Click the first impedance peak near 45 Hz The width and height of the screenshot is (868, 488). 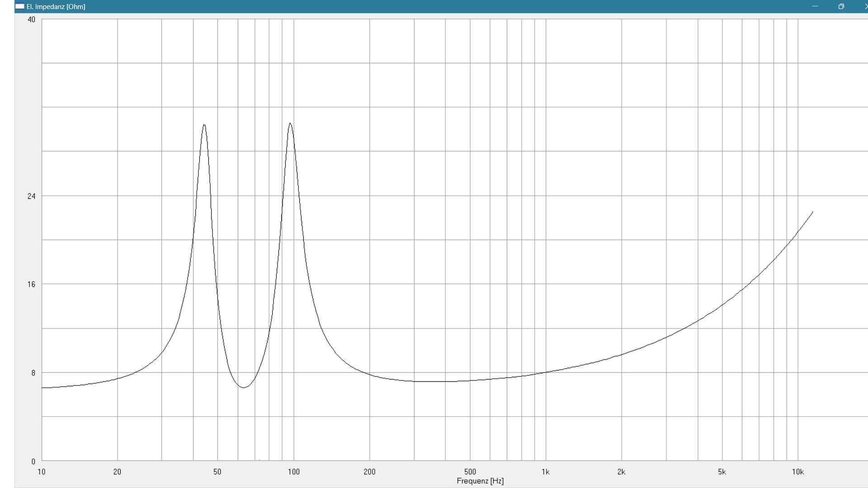(204, 125)
